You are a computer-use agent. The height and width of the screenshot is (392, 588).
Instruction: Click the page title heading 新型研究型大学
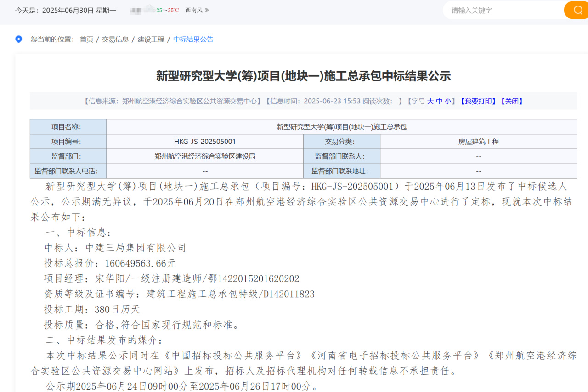304,76
